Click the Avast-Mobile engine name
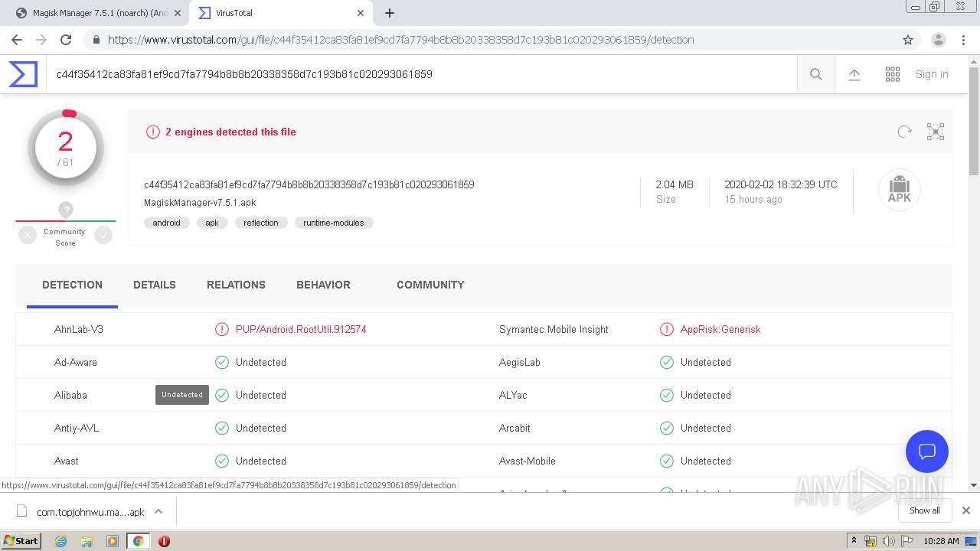The height and width of the screenshot is (551, 980). (528, 461)
